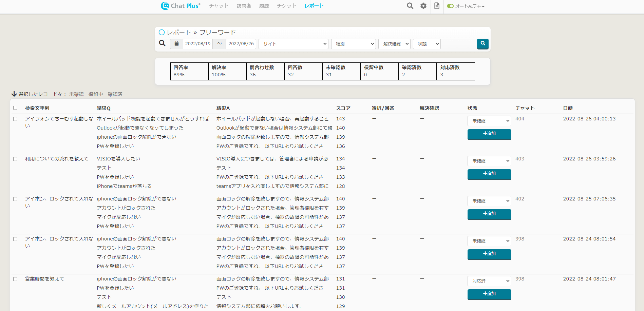Open the レポート menu
The height and width of the screenshot is (311, 644).
314,6
